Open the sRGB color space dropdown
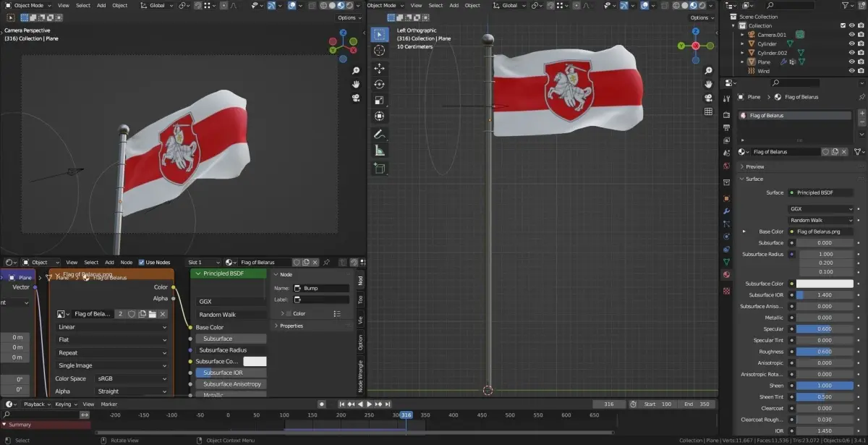This screenshot has width=868, height=445. [x=132, y=378]
